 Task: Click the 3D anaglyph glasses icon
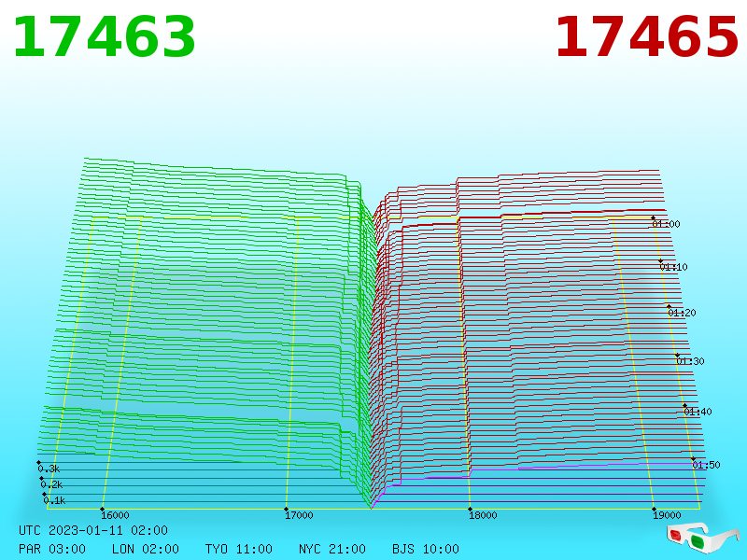[x=703, y=539]
